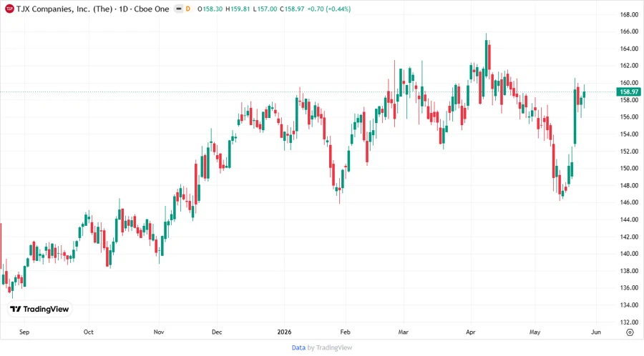
Task: Click the 146.00 price axis label
Action: pos(629,202)
